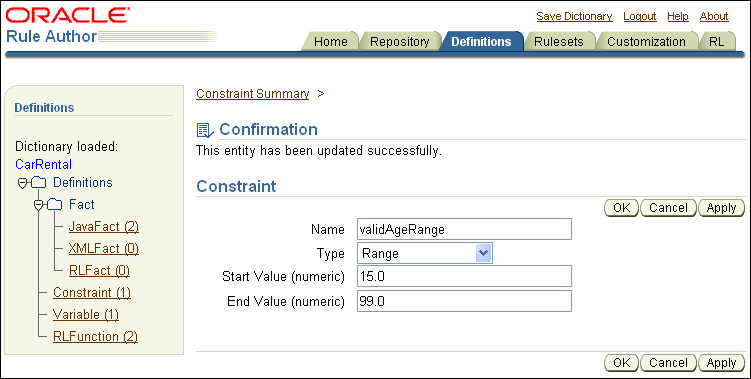
Task: Select the Definitions tab
Action: [481, 42]
